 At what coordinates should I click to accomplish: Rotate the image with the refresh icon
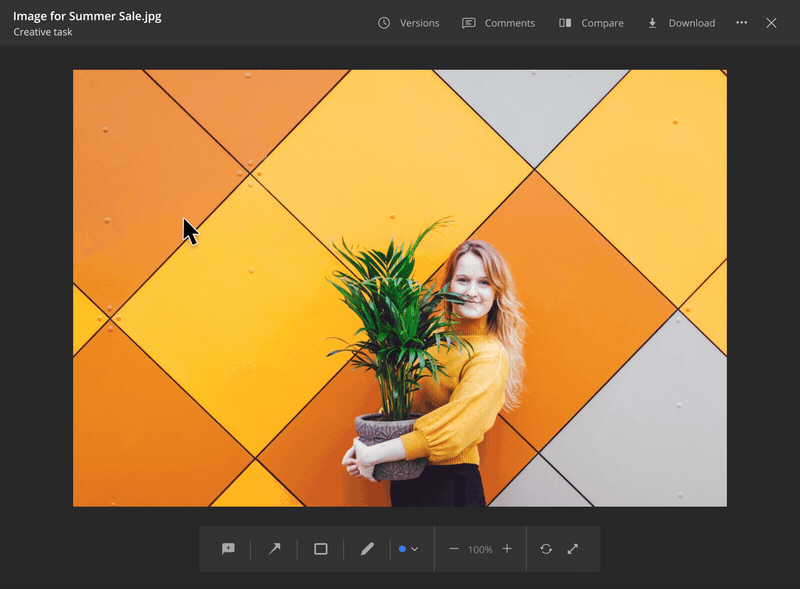[x=546, y=549]
